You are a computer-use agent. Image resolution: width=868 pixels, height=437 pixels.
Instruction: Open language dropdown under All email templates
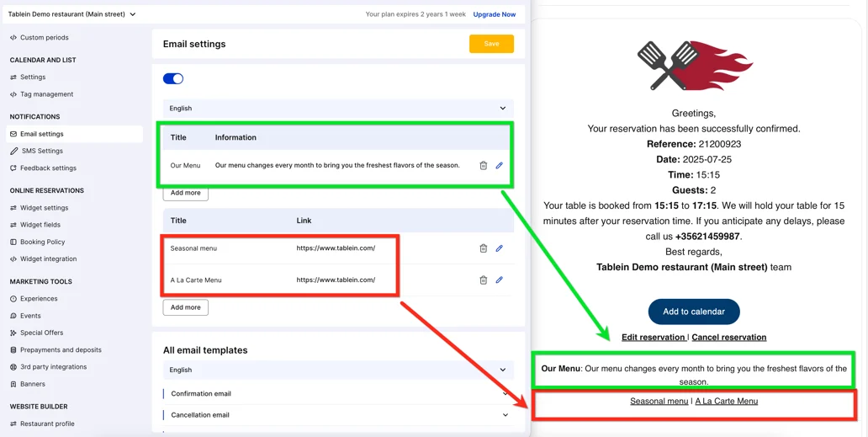pos(338,370)
